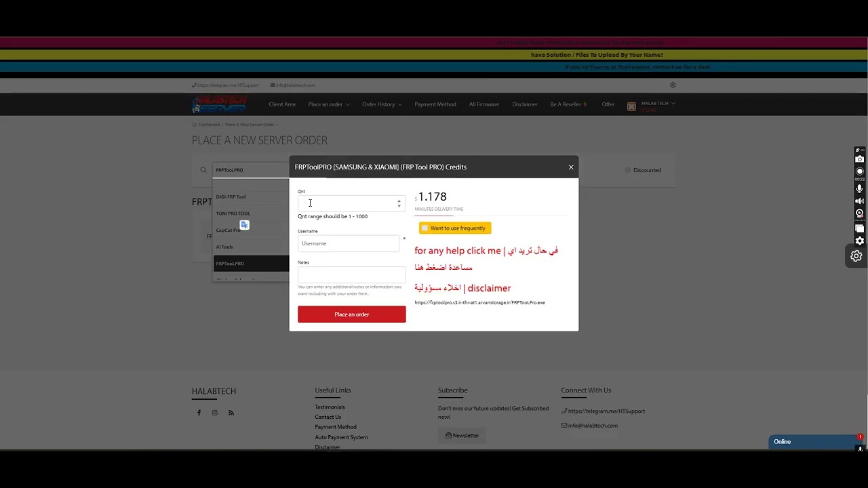
Task: Click the Halabtech Server logo
Action: pyautogui.click(x=219, y=104)
